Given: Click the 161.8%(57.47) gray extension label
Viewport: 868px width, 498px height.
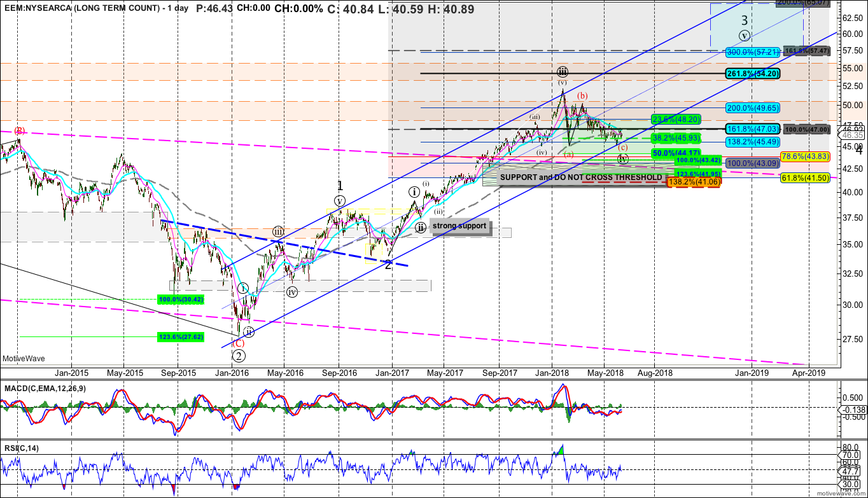Looking at the screenshot, I should (808, 50).
